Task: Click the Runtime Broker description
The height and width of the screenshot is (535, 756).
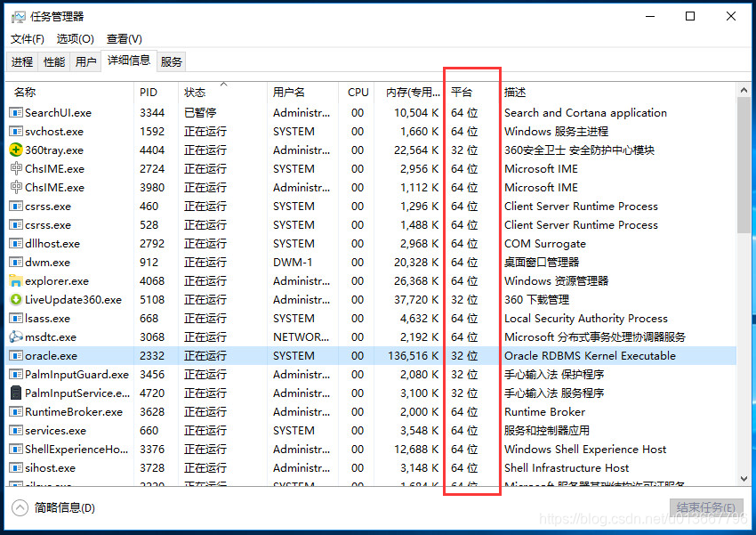Action: point(544,411)
